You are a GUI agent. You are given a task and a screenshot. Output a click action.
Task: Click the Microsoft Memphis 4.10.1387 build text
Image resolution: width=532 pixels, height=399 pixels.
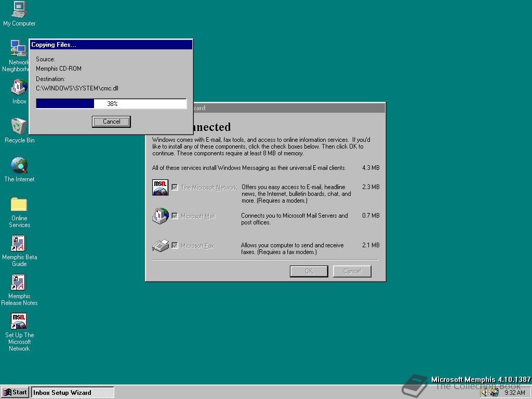pyautogui.click(x=481, y=379)
